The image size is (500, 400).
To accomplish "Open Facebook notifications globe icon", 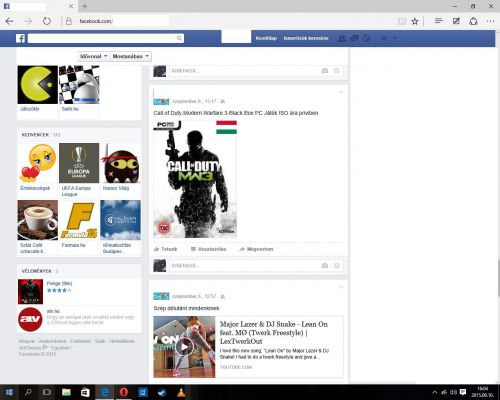I will click(x=367, y=38).
